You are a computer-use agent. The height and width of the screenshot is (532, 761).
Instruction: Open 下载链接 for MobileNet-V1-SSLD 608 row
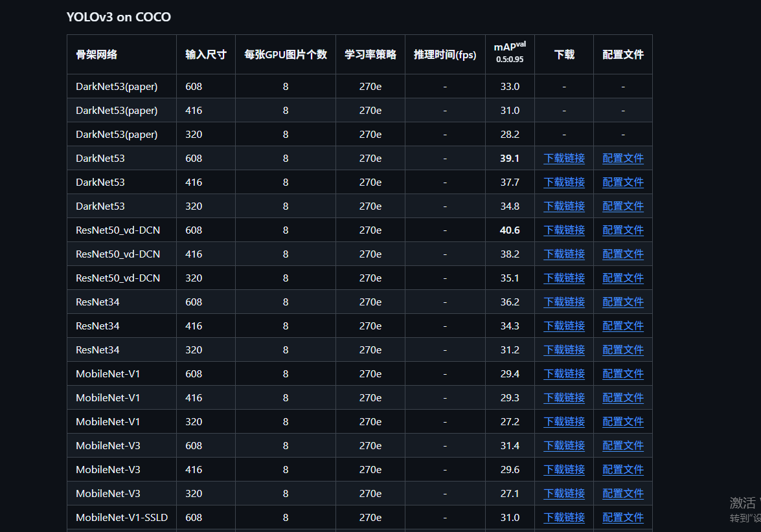(564, 518)
